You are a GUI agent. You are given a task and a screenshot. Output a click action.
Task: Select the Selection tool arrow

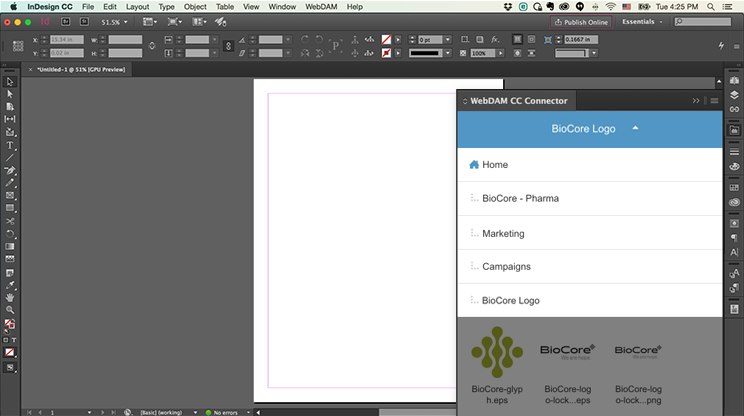(x=9, y=82)
